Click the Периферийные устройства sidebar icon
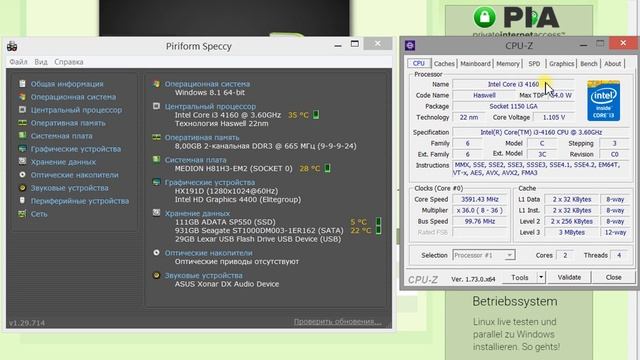 (x=22, y=200)
